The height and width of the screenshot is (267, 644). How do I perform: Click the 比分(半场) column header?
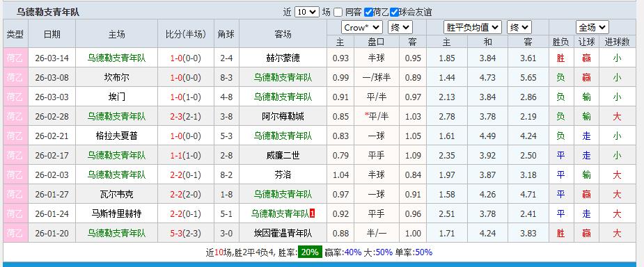[186, 35]
